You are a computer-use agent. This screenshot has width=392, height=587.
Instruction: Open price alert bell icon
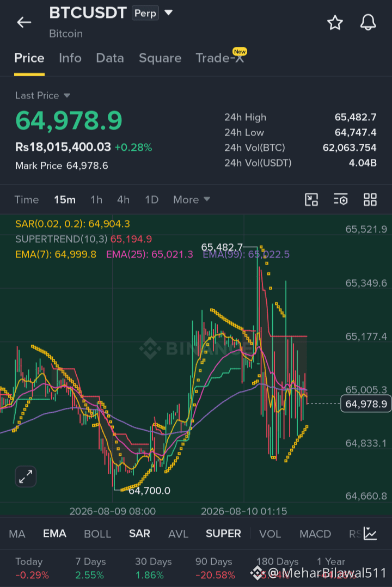click(x=368, y=22)
